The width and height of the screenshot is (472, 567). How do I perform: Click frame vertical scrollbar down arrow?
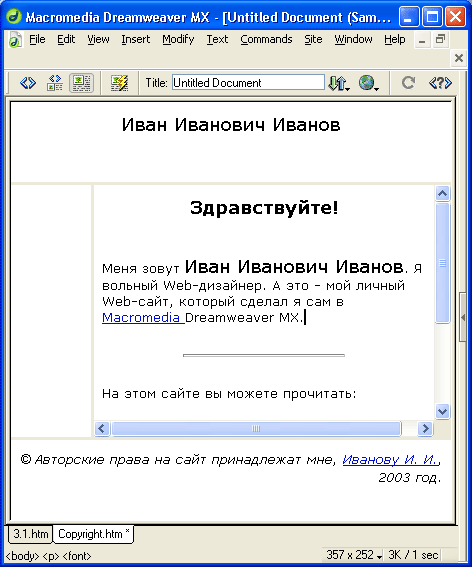442,411
